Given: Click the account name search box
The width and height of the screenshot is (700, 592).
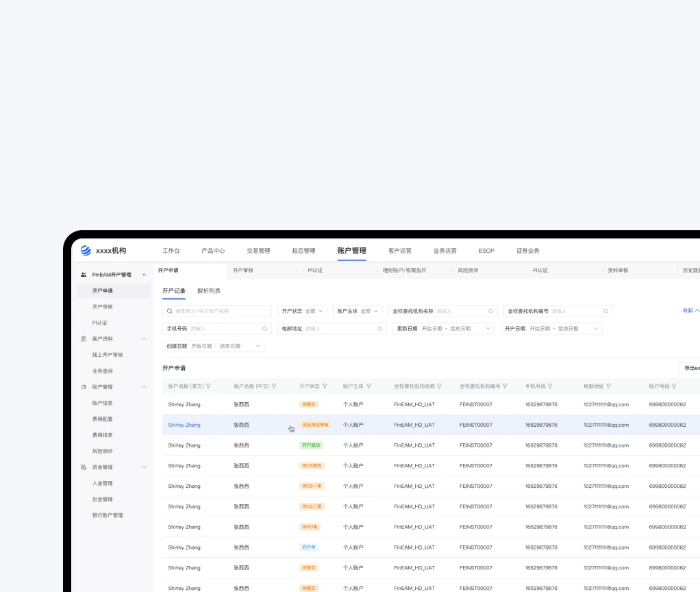Looking at the screenshot, I should (217, 311).
